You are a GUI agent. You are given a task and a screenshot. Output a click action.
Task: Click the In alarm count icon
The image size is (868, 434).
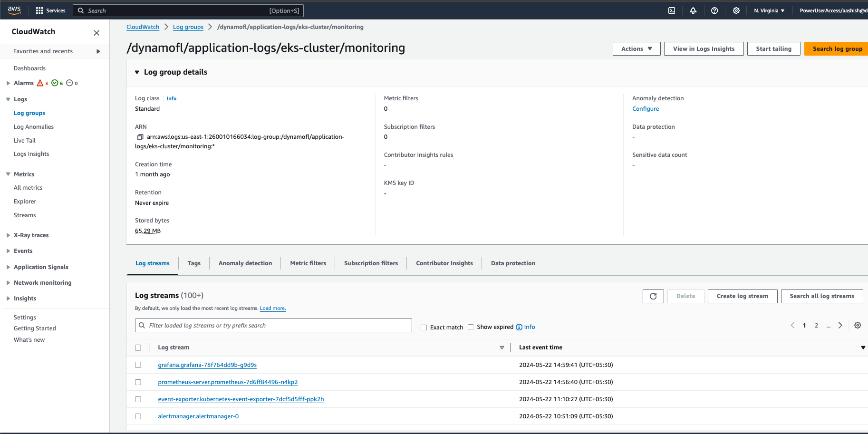tap(40, 83)
